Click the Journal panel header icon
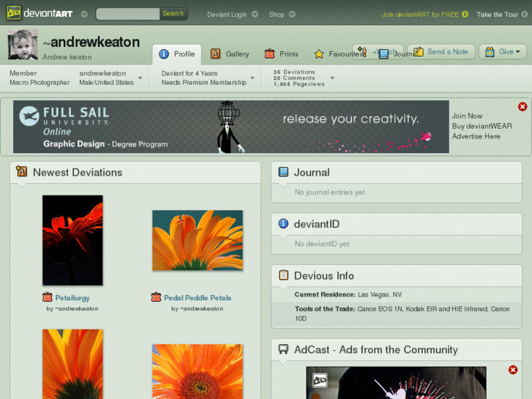Screen dimensions: 532x399 283,172
